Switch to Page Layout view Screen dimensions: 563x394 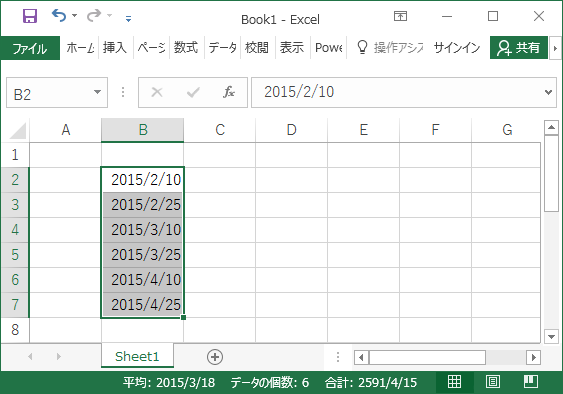pos(493,381)
